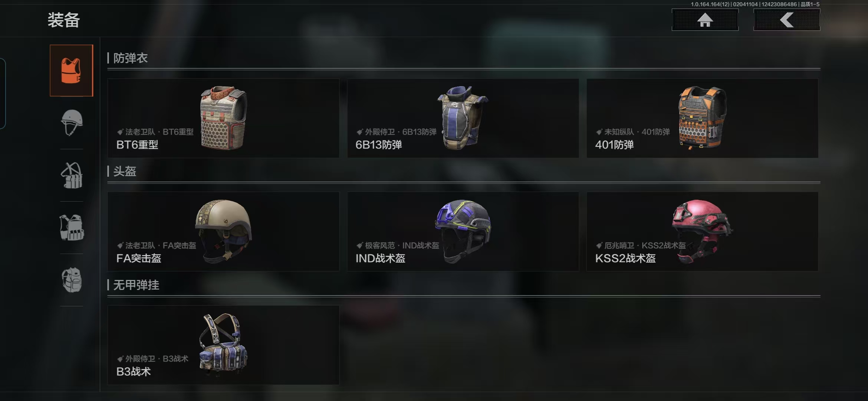Click the 防弹衣 section header

130,58
